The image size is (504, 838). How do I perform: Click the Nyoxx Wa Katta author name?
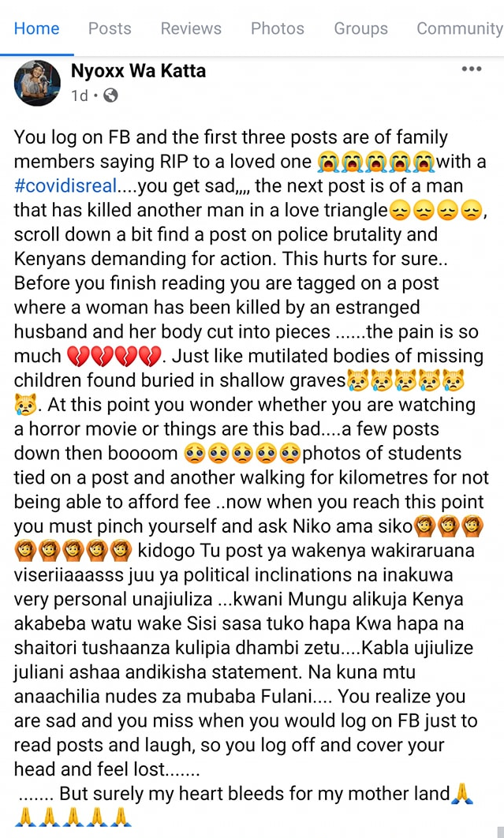pyautogui.click(x=139, y=70)
